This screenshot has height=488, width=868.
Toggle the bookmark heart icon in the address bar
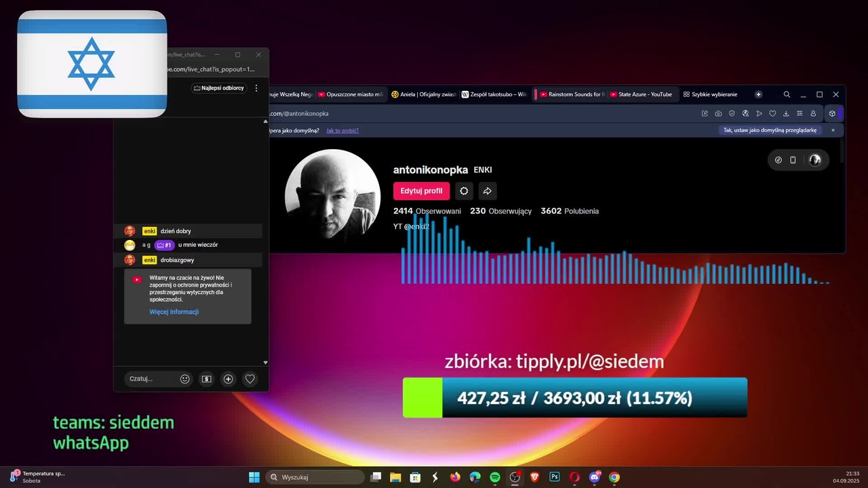point(772,113)
